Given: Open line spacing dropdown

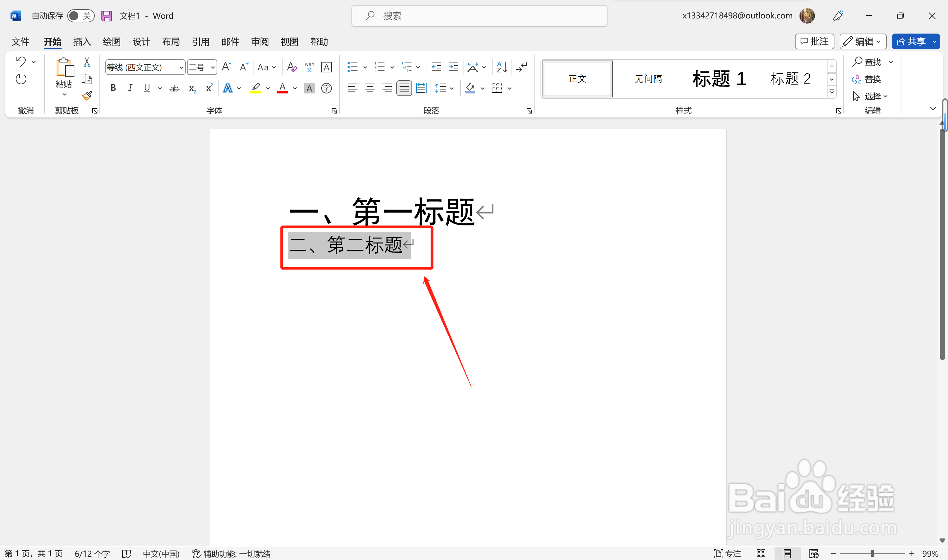Looking at the screenshot, I should 444,88.
